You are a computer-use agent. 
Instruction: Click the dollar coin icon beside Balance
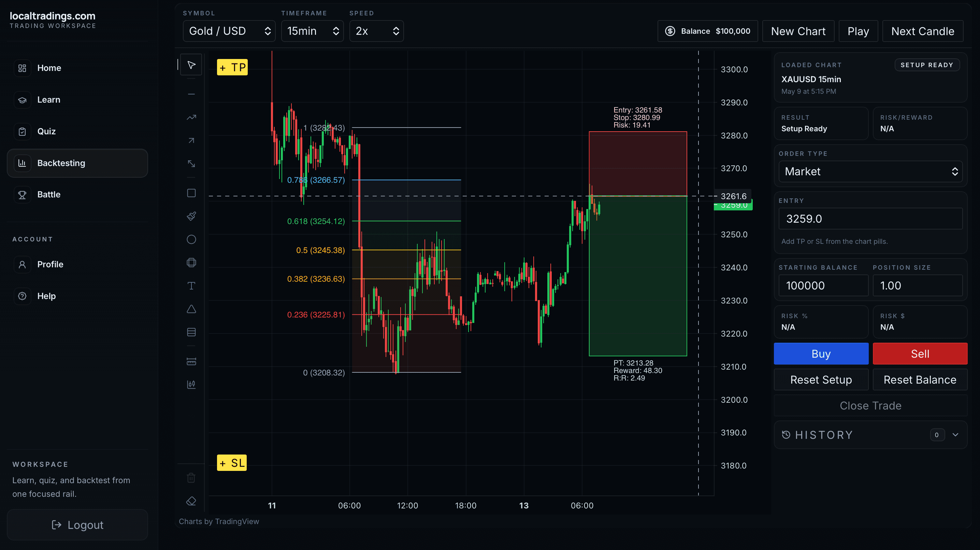pyautogui.click(x=670, y=31)
